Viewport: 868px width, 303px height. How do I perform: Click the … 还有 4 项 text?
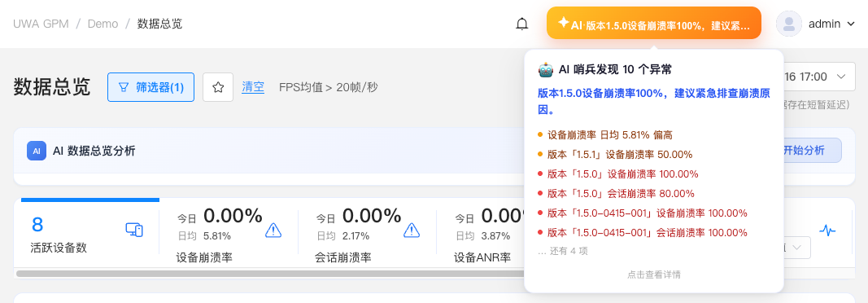563,251
